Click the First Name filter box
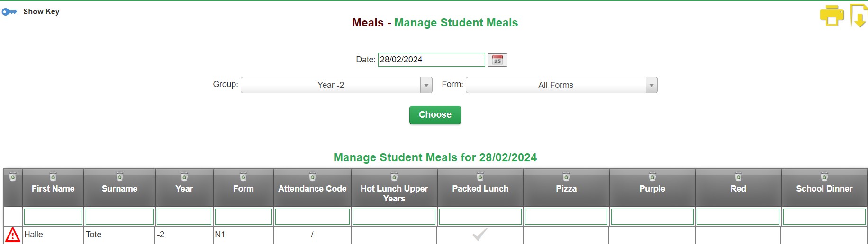The image size is (868, 244). (x=53, y=217)
